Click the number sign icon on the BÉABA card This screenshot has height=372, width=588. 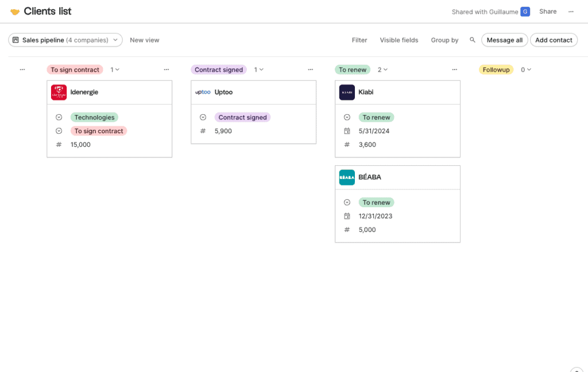[x=347, y=230]
